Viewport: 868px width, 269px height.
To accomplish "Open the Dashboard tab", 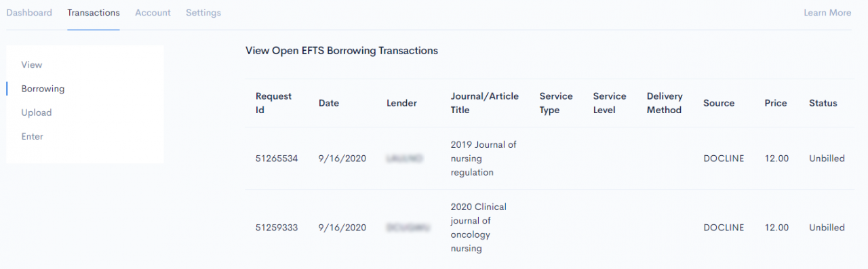I will click(x=29, y=13).
